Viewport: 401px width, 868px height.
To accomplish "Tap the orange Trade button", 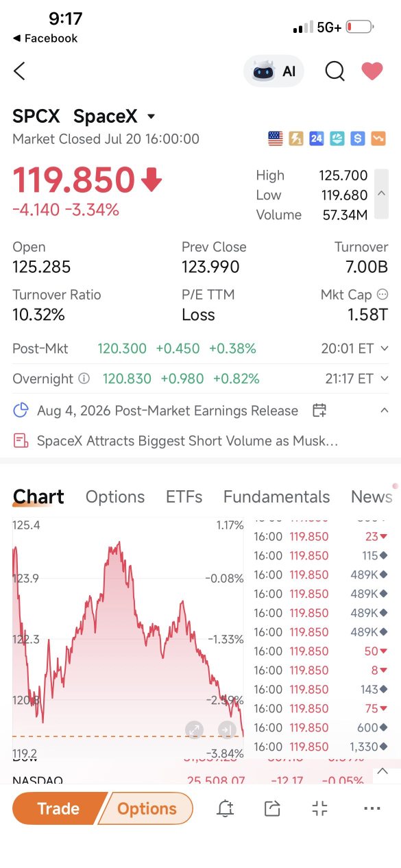I will (58, 808).
